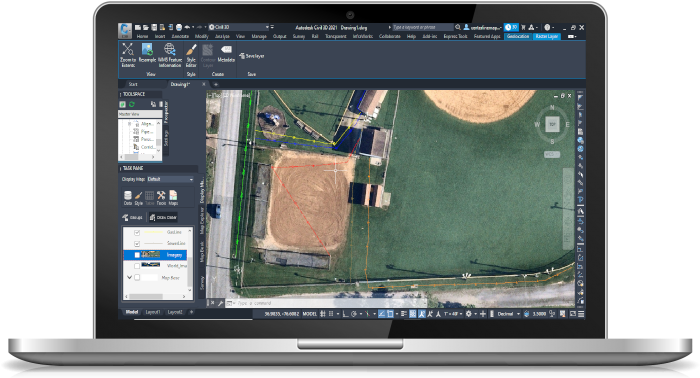Image resolution: width=700 pixels, height=378 pixels.
Task: Click the Draw Order button
Action: pyautogui.click(x=163, y=217)
